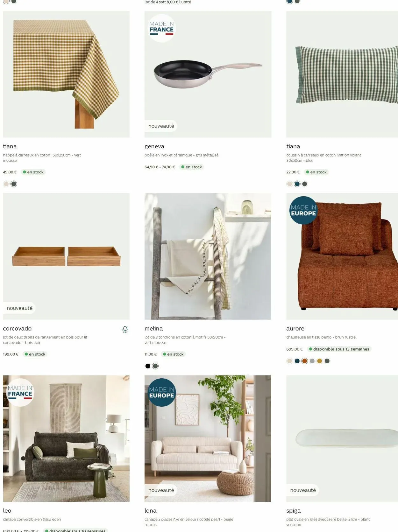Click the FSC certification icon near corcovado
Viewport: 398px width, 532px height.
point(125,329)
